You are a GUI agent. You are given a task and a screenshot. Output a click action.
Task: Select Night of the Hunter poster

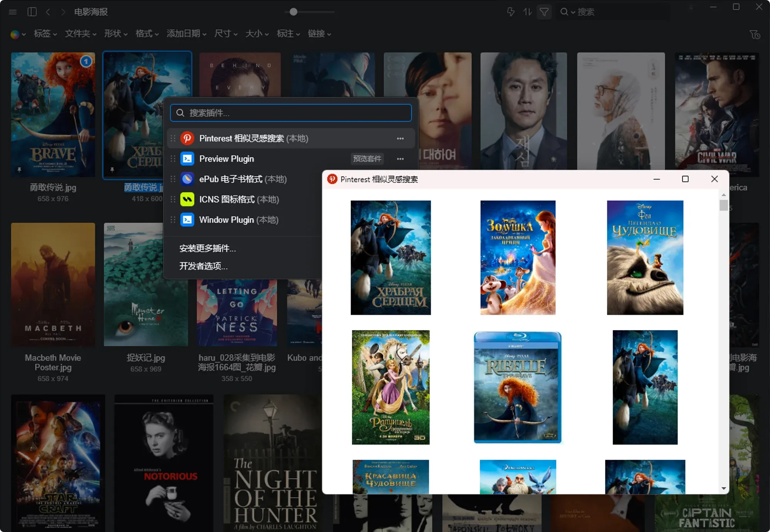click(x=273, y=463)
